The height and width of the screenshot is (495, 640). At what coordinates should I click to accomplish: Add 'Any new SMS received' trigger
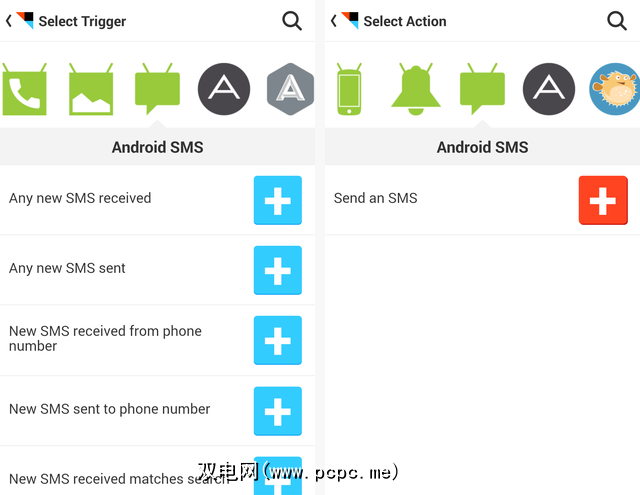[x=278, y=200]
